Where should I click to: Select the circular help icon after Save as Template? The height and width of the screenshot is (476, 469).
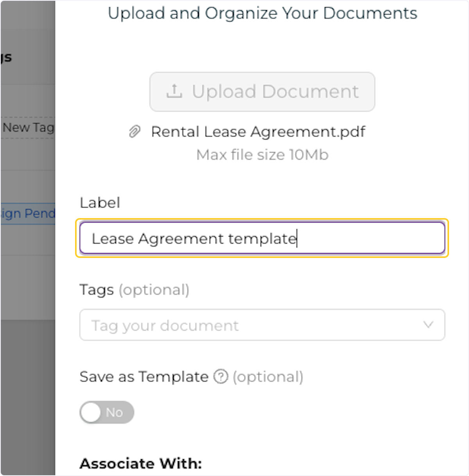tap(220, 377)
